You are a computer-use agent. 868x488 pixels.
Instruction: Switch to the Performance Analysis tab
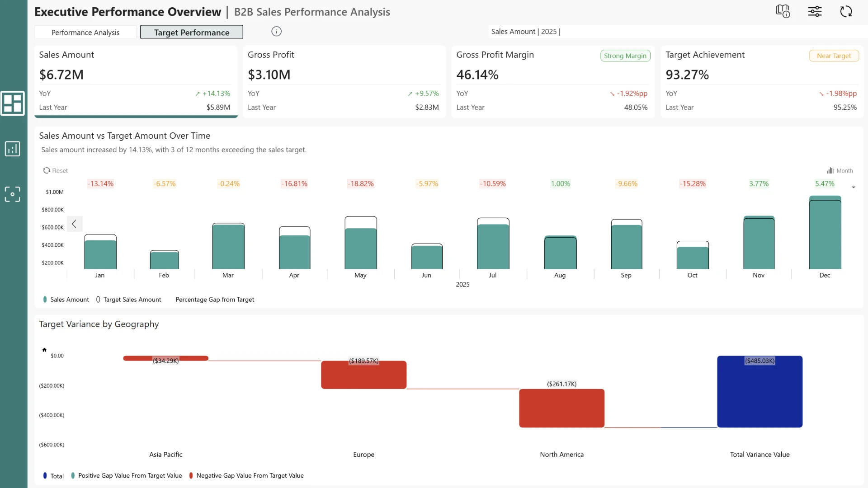point(85,33)
